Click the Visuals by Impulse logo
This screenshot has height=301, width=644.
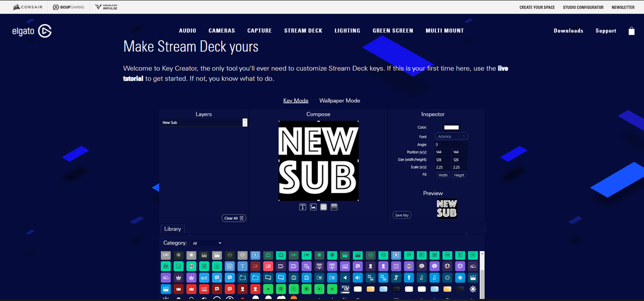(x=106, y=7)
